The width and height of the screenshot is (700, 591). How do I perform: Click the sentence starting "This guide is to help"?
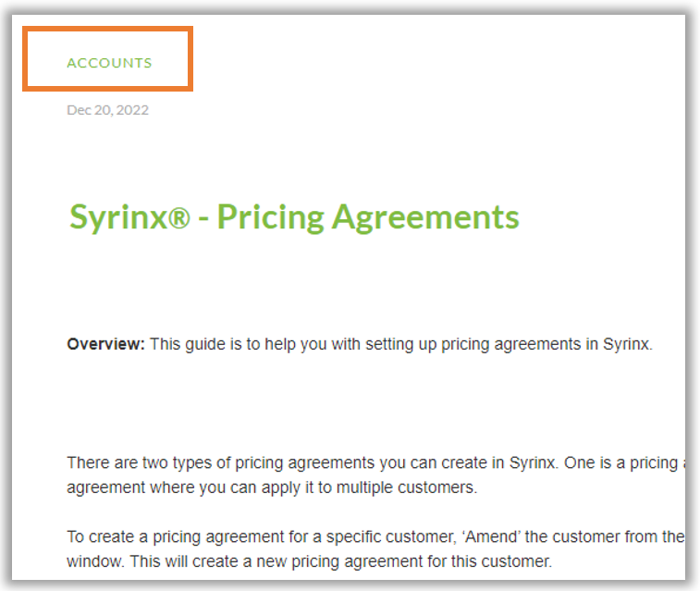(x=400, y=345)
